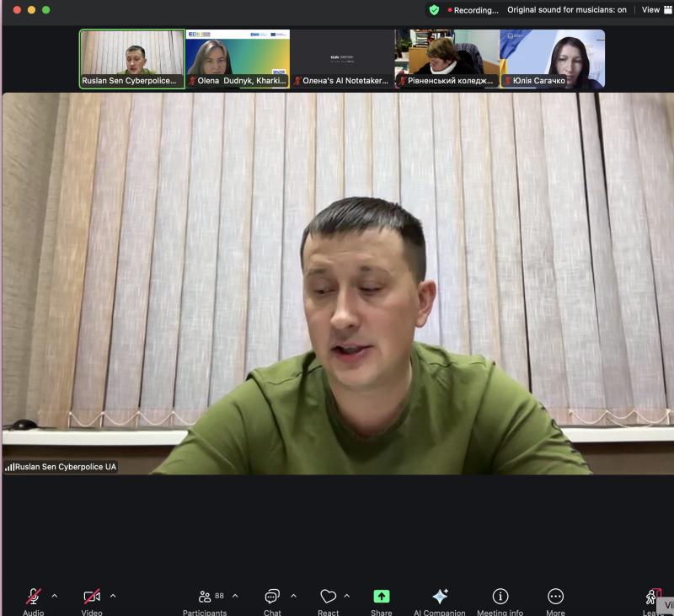Select the Olena Dudnyk video thumbnail
The height and width of the screenshot is (616, 674).
[238, 59]
